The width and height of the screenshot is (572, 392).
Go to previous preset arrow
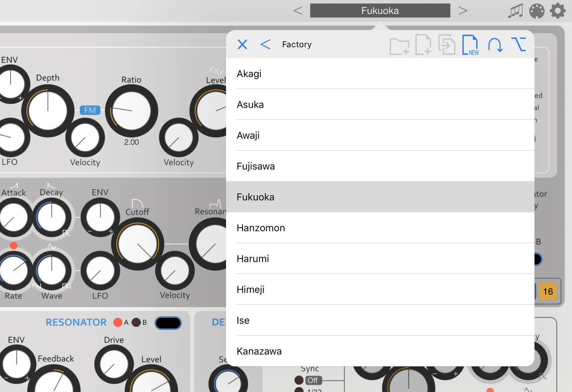298,11
